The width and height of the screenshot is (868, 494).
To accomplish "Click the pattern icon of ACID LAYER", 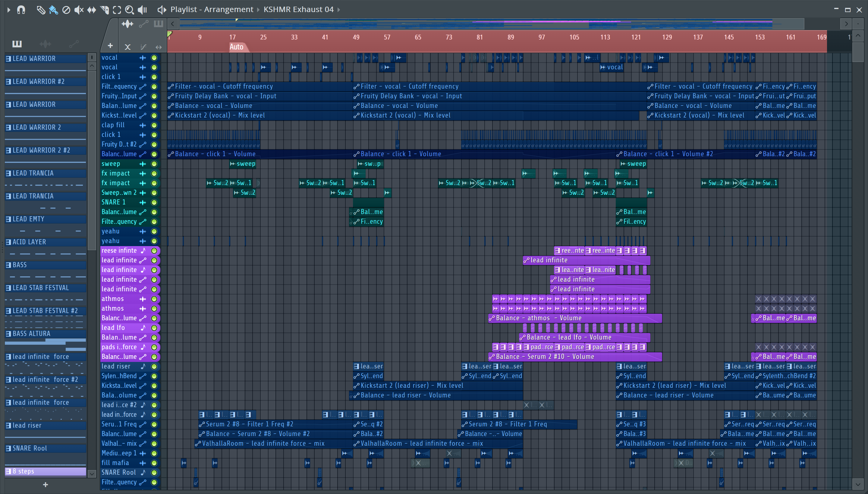I will coord(8,242).
